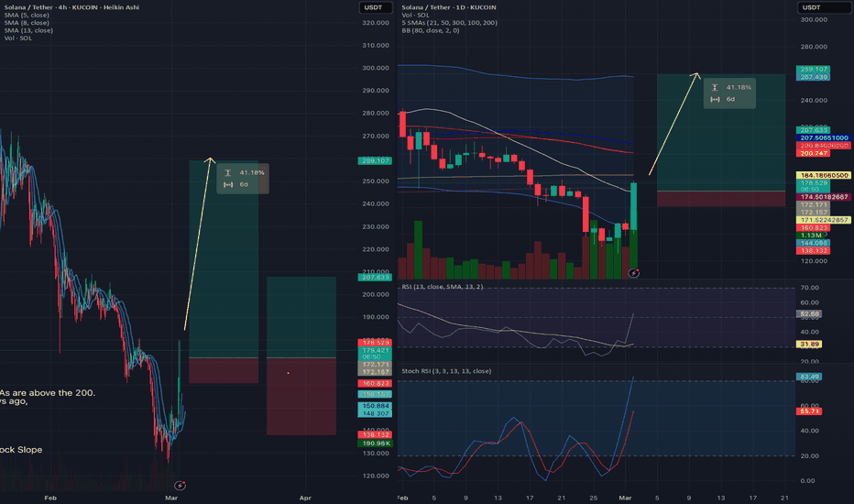
Task: Open the USDT currency selector on the 1D chart
Action: pyautogui.click(x=824, y=7)
